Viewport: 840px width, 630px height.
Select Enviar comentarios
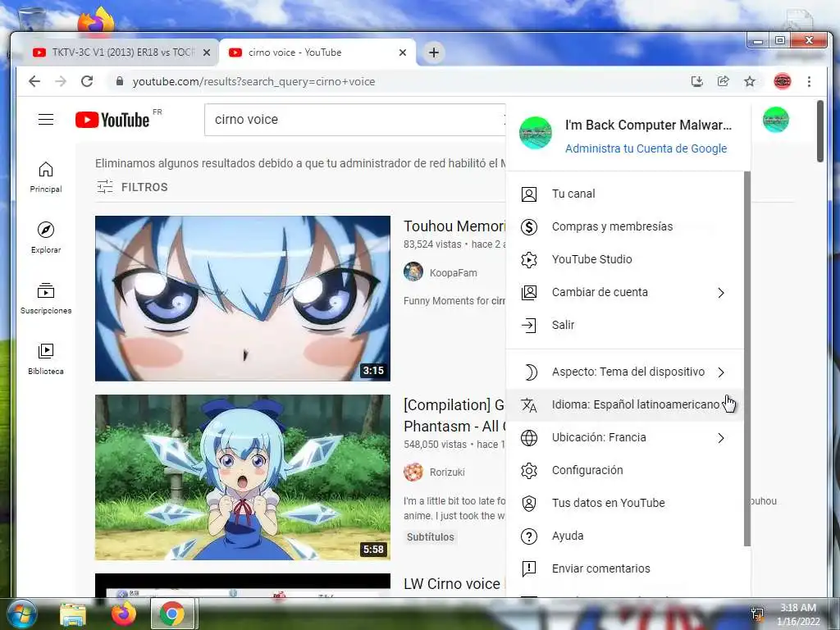pos(625,568)
